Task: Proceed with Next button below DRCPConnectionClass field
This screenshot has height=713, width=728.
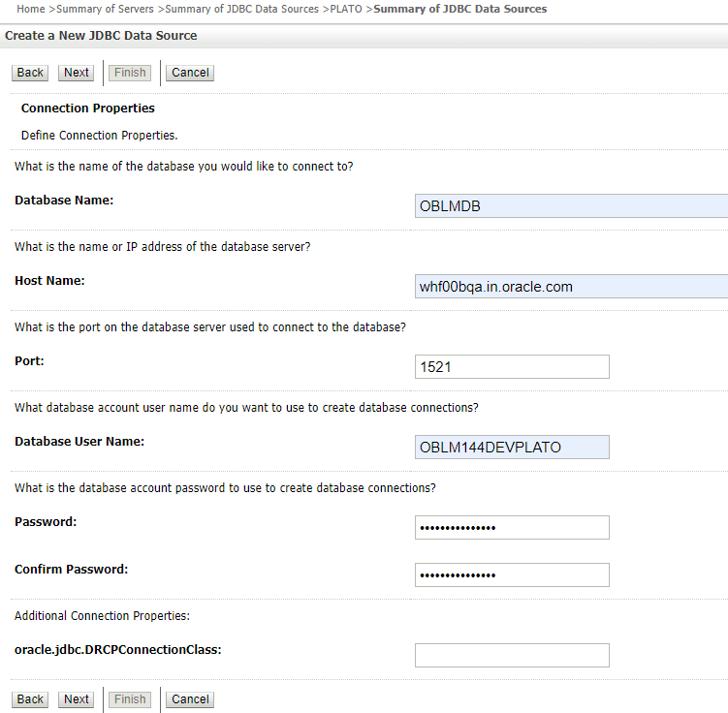Action: coord(77,699)
